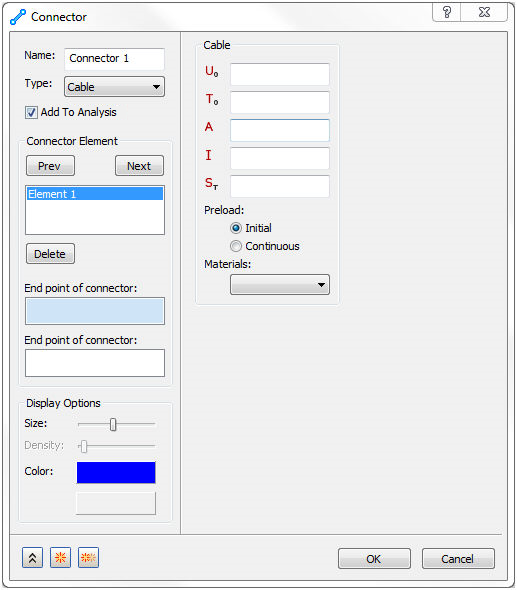Screen dimensions: 517x590
Task: Open the Type dropdown showing Cable
Action: tap(114, 87)
